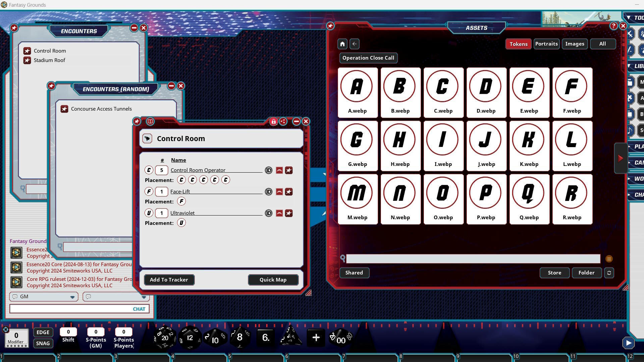
Task: Open help with the question mark on Assets
Action: (x=614, y=26)
